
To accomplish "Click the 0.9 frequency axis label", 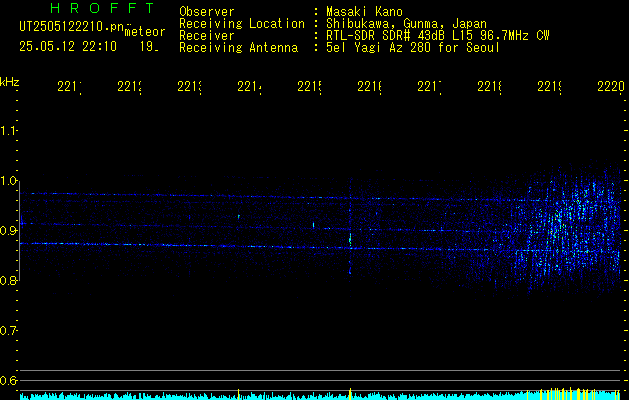I will 7,230.
